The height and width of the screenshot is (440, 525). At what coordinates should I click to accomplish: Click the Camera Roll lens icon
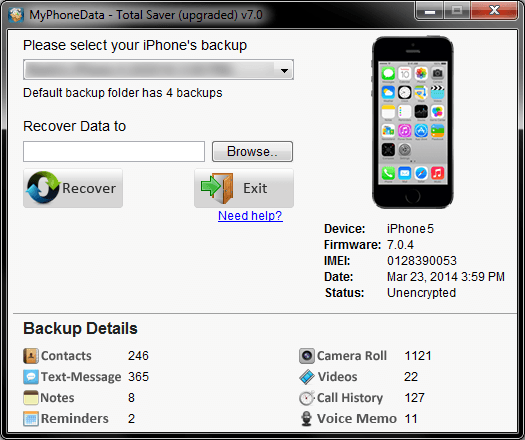(x=307, y=356)
